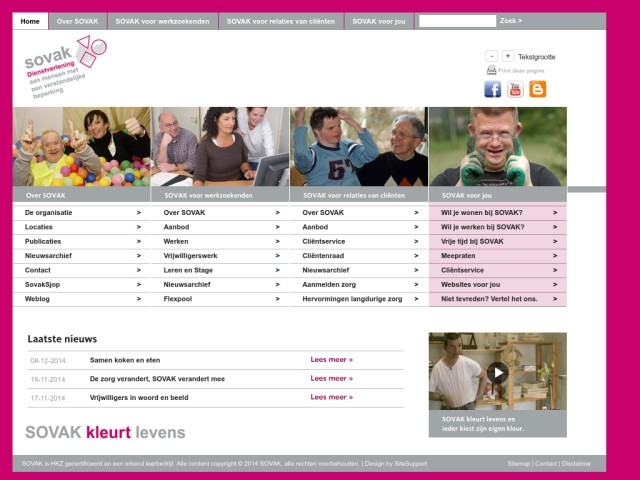
Task: Decrease text size with minus button
Action: coord(491,56)
